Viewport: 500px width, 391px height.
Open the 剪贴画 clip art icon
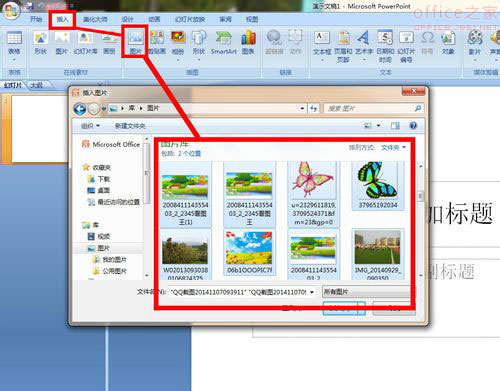(157, 43)
